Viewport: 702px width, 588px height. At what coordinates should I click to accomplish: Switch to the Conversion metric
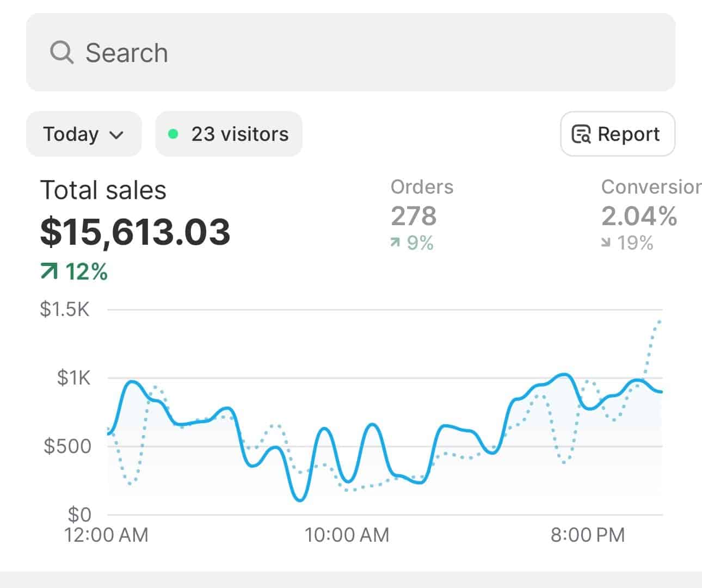pyautogui.click(x=650, y=187)
